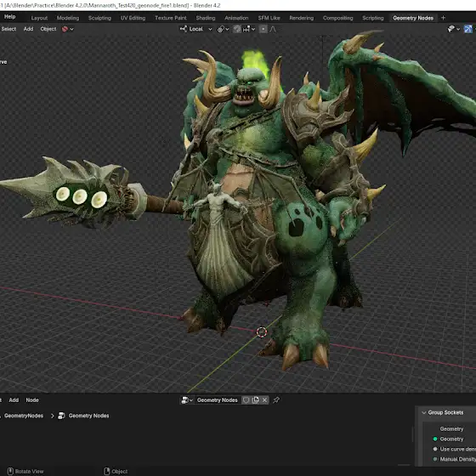The height and width of the screenshot is (476, 476).
Task: Click the Use curve density socket dot
Action: tap(435, 449)
